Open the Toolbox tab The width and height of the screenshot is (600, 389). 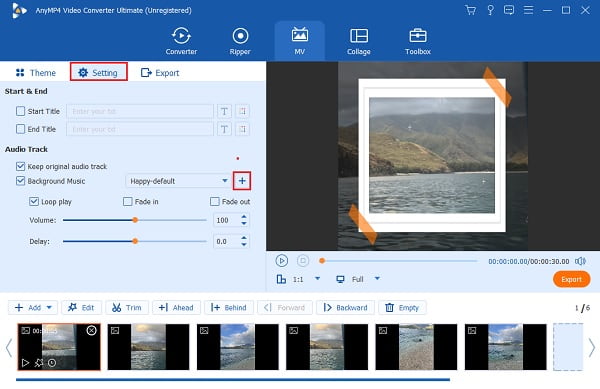pos(418,41)
